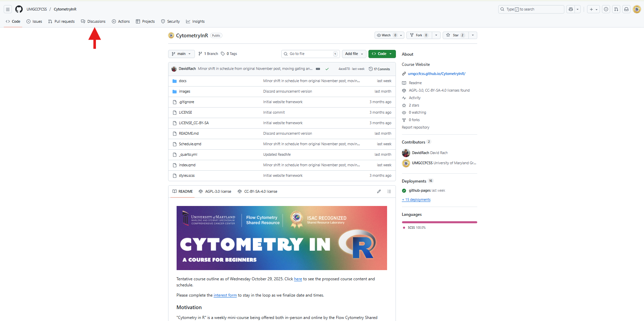Expand the green Code dropdown

(382, 54)
